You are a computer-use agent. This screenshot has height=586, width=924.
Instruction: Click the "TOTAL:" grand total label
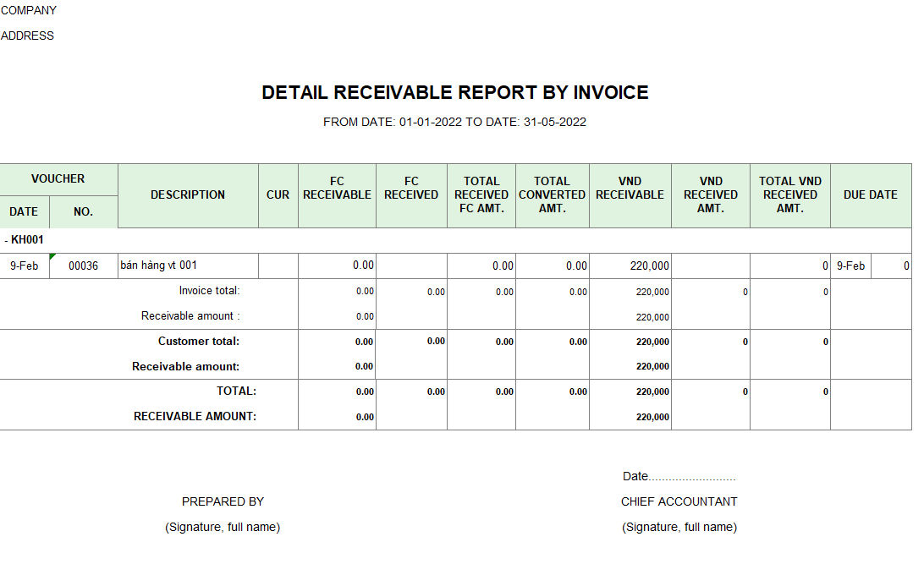pyautogui.click(x=236, y=392)
